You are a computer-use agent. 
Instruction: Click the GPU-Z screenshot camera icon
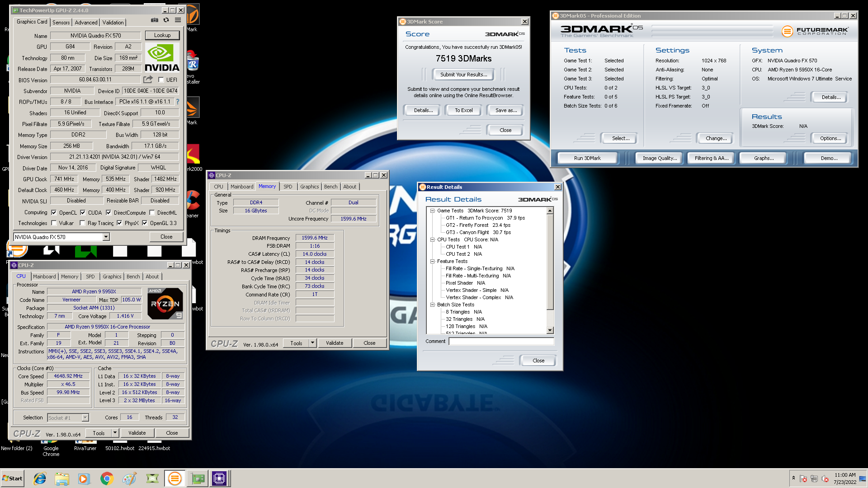(155, 20)
